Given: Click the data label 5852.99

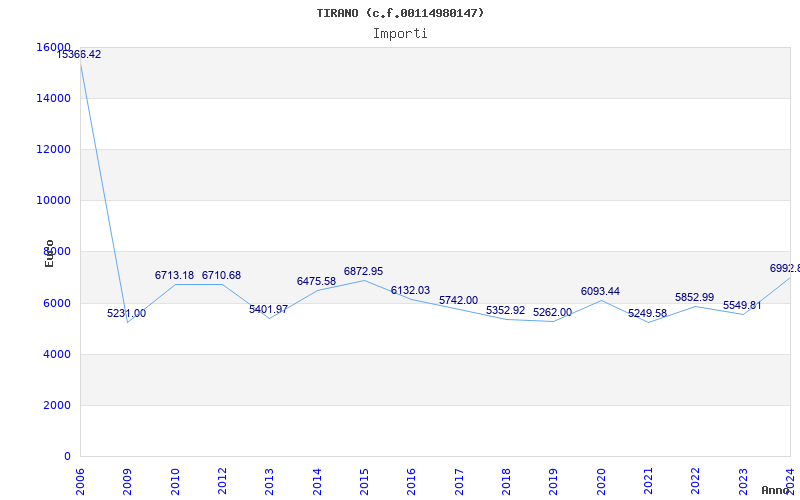Looking at the screenshot, I should pos(694,297).
